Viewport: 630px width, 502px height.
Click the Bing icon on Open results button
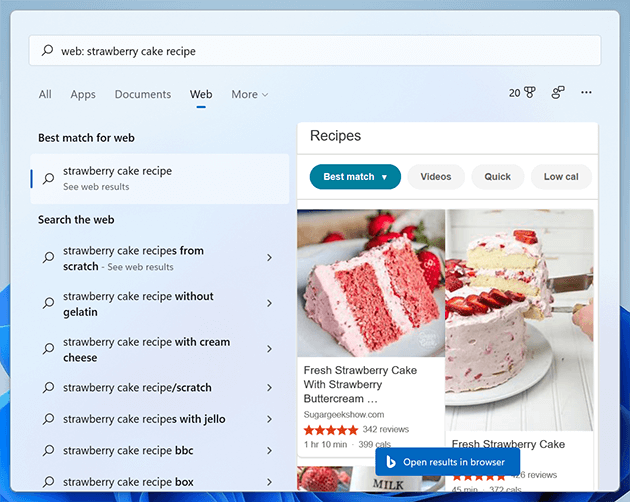[389, 462]
